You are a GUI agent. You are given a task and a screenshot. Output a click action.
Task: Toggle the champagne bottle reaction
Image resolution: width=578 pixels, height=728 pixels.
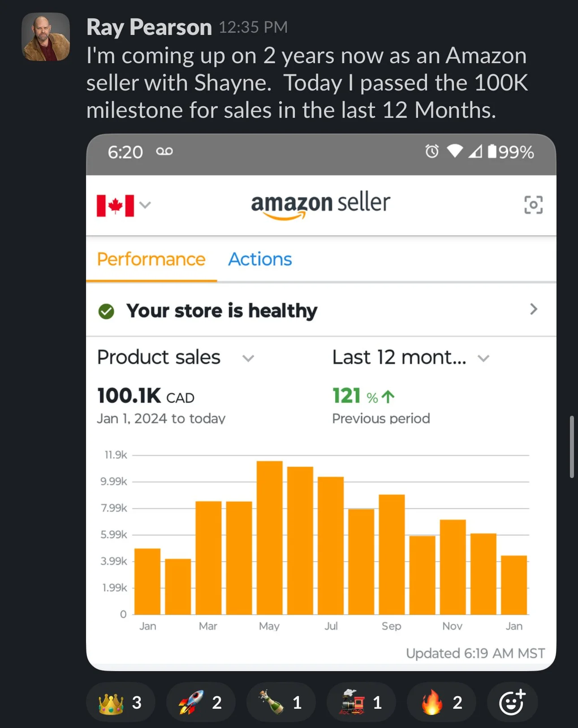point(280,702)
